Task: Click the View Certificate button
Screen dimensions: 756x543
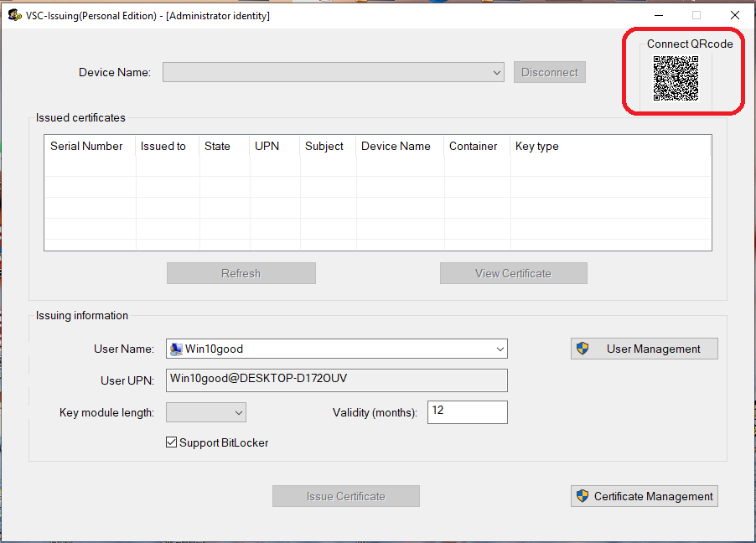Action: pyautogui.click(x=513, y=273)
